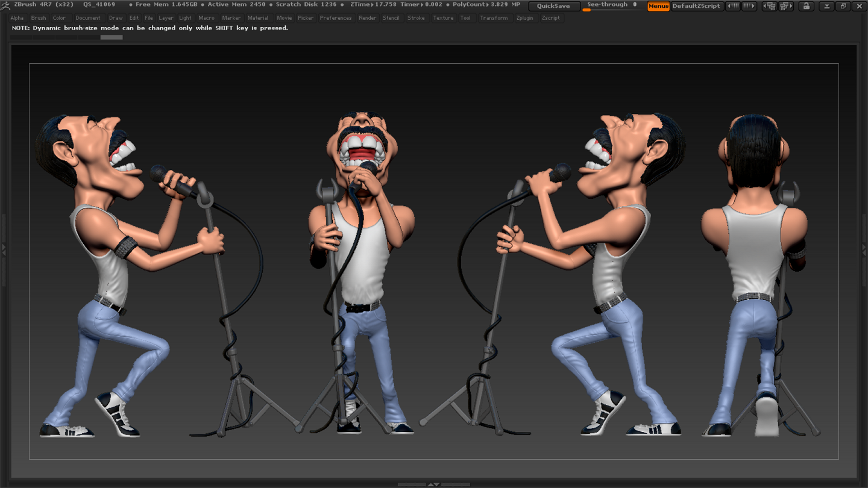Click the padlock lock icon
The image size is (868, 488).
click(806, 6)
